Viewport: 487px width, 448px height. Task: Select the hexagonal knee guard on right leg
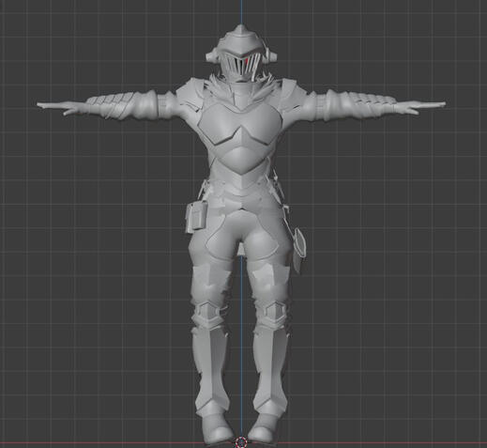(x=275, y=311)
